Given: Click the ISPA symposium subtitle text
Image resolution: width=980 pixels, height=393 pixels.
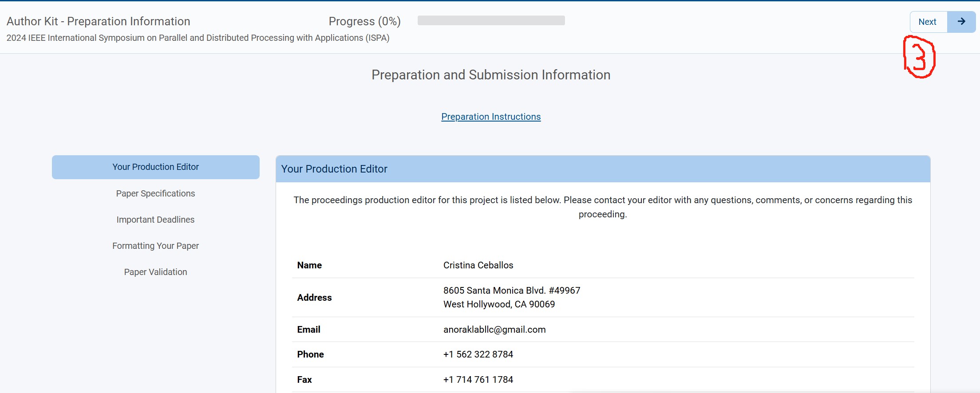Looking at the screenshot, I should 198,38.
